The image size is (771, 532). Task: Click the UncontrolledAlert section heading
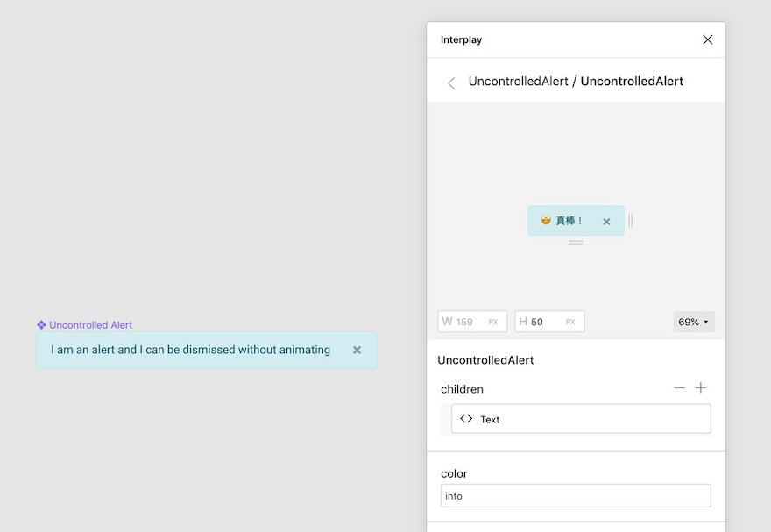(x=485, y=360)
